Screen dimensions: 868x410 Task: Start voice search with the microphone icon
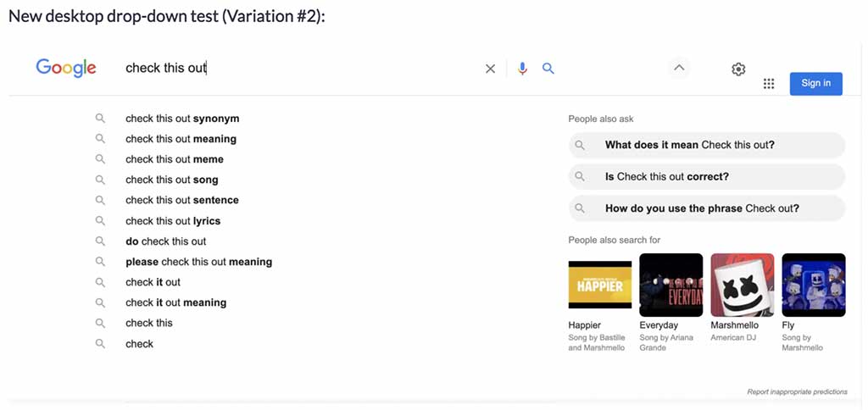(x=522, y=69)
